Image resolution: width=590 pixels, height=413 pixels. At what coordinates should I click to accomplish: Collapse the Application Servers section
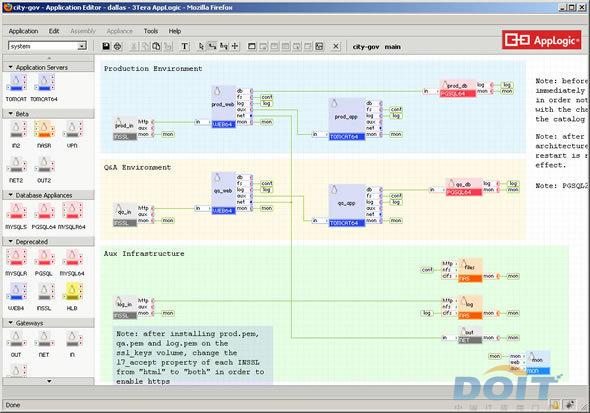pos(11,67)
